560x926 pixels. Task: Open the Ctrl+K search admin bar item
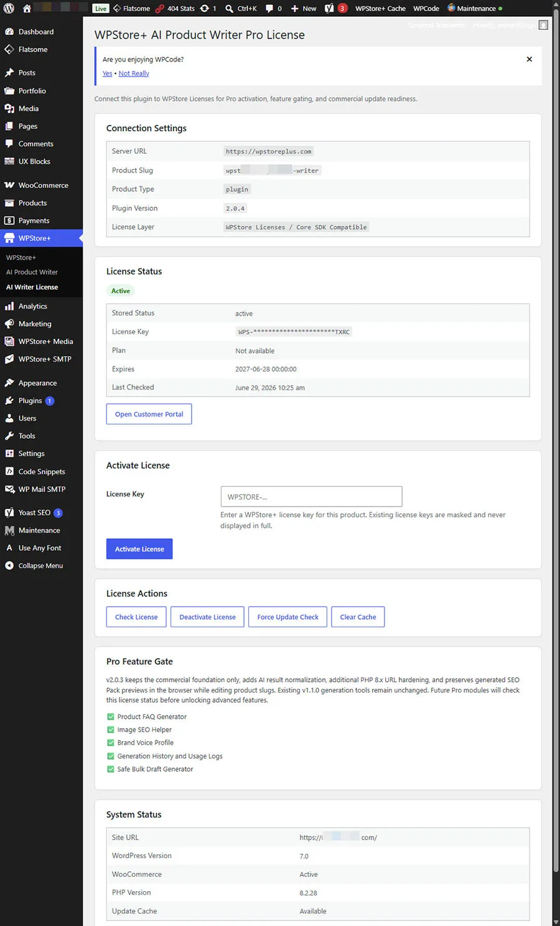tap(241, 9)
